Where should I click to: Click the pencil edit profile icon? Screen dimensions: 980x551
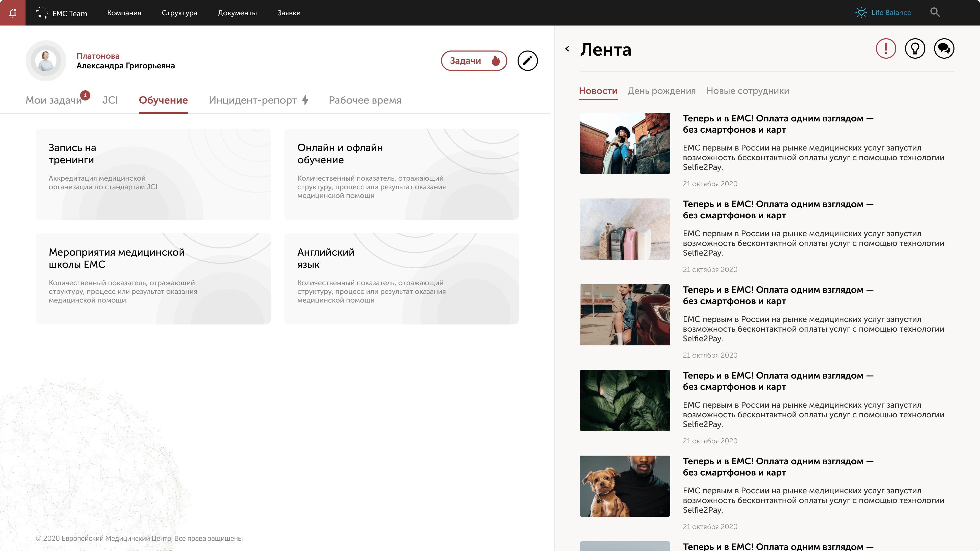(527, 60)
